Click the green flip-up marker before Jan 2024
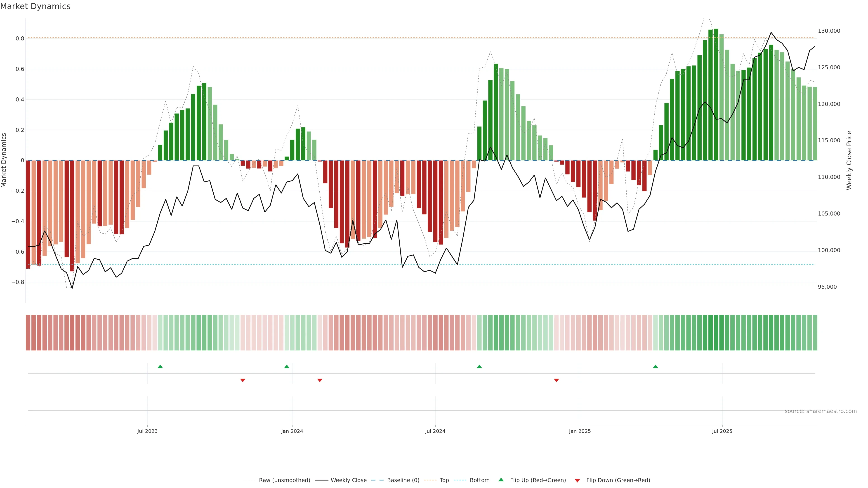Viewport: 868px width, 488px height. [286, 366]
